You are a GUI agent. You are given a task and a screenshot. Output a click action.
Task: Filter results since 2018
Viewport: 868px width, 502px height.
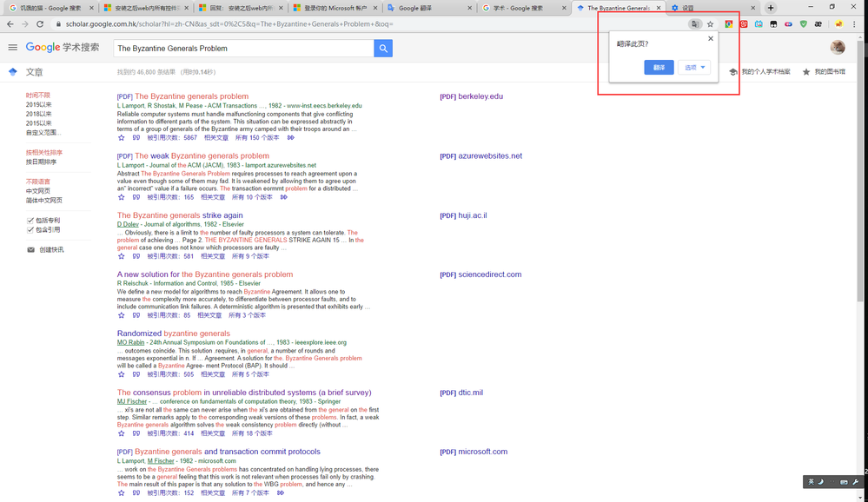click(38, 114)
